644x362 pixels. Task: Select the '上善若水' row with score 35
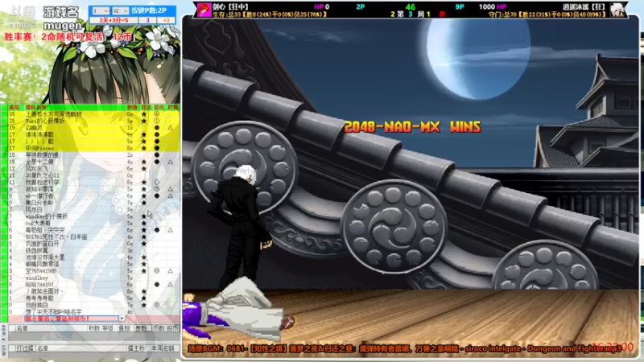(x=93, y=113)
